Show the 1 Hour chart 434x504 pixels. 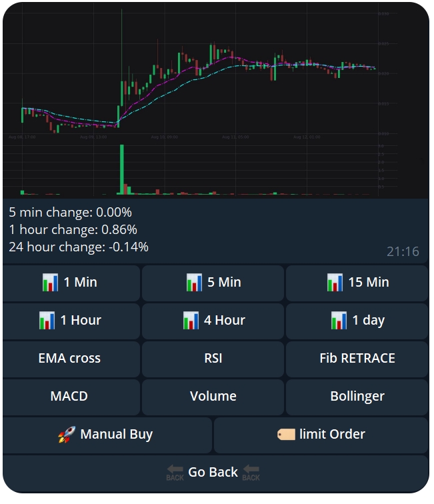(71, 321)
